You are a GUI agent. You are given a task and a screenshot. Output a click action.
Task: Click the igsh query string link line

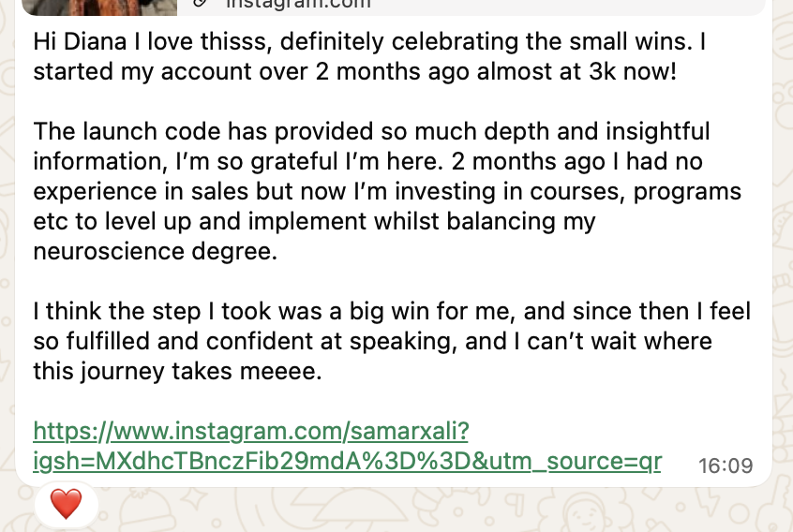[x=347, y=461]
